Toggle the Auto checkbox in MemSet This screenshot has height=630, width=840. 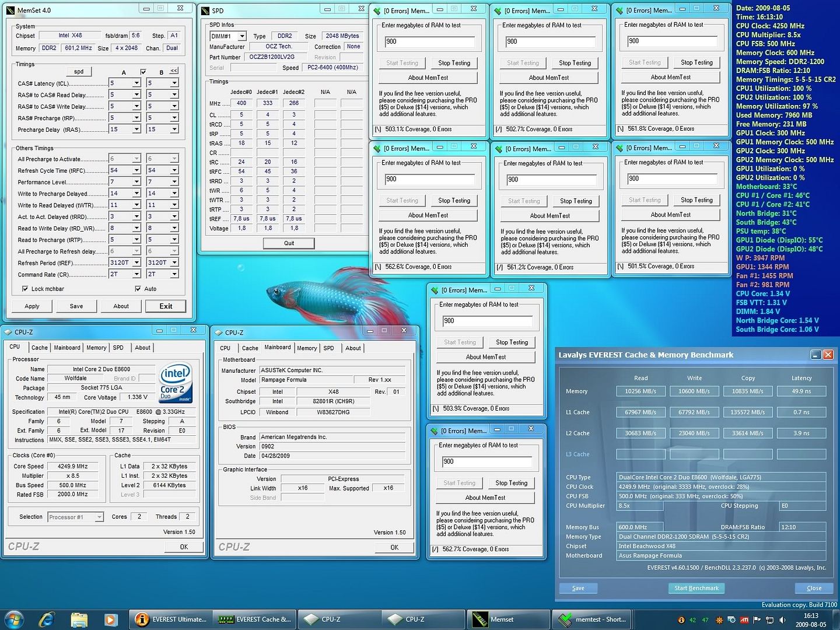point(138,289)
